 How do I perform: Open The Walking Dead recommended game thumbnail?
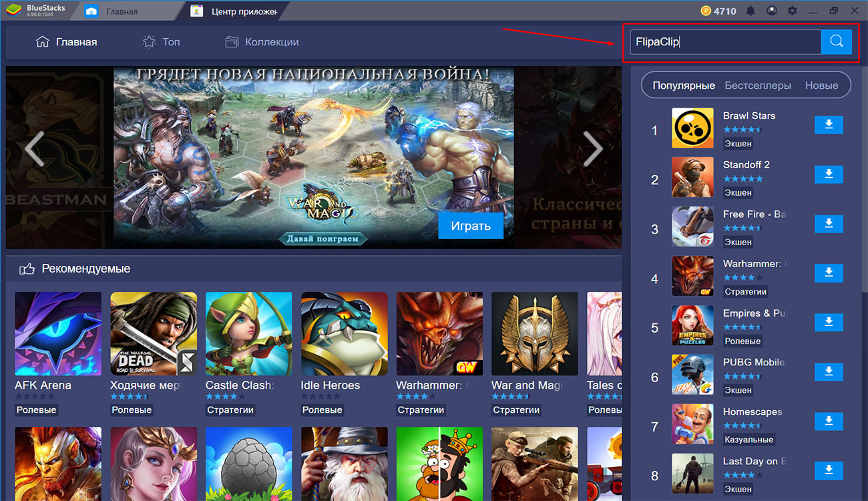(154, 335)
